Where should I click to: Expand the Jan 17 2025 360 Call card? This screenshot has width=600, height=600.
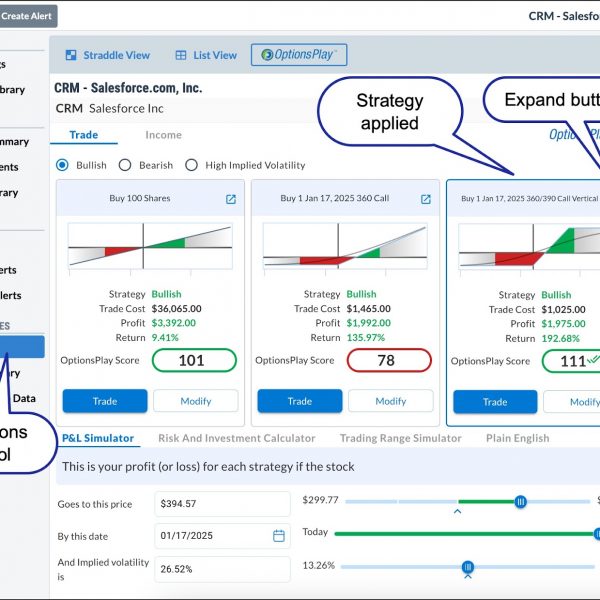(x=426, y=199)
